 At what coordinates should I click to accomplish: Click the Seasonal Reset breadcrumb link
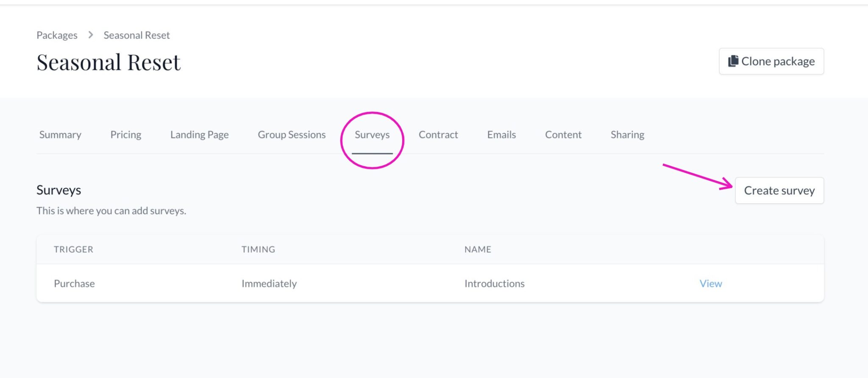coord(136,35)
